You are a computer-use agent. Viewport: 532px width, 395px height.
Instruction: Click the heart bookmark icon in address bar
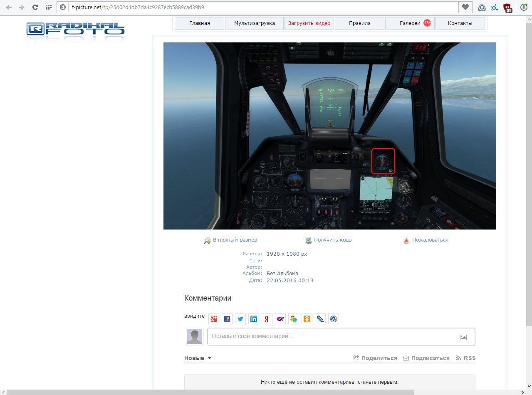465,7
